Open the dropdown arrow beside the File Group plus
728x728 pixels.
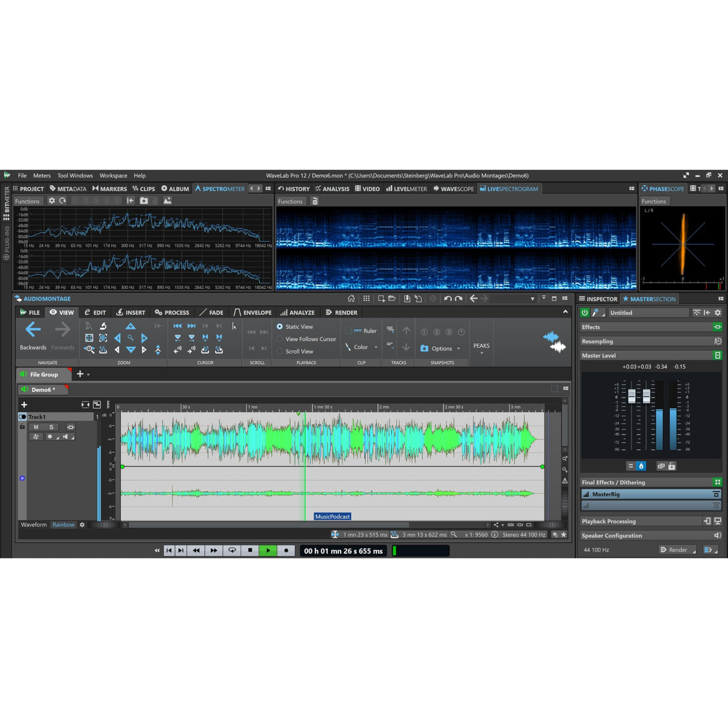[88, 375]
